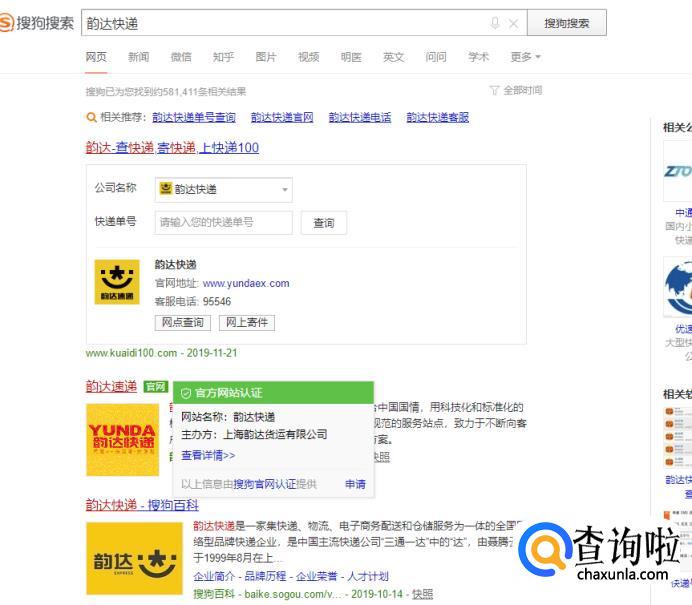This screenshot has height=605, width=692.
Task: Click the 搜狗搜索 search button
Action: click(567, 23)
